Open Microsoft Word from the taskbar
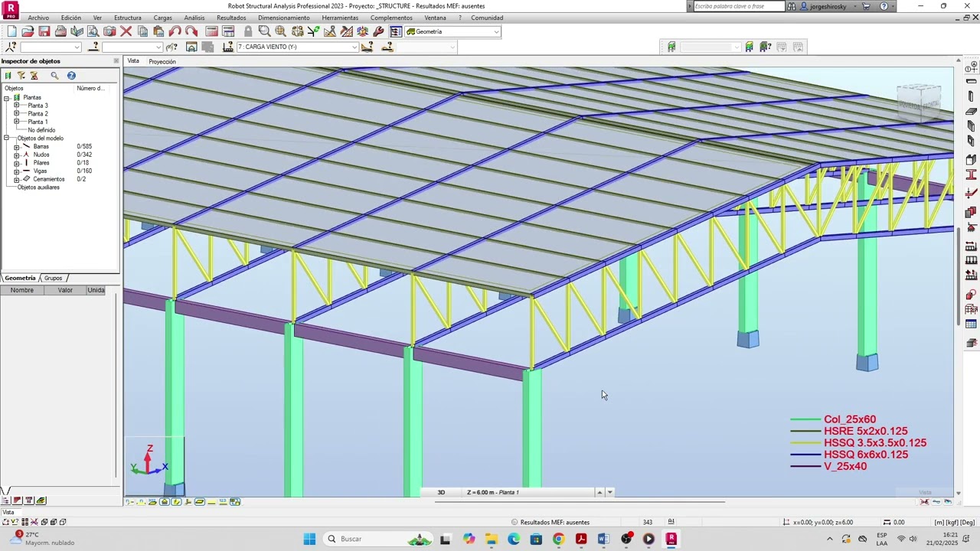Viewport: 980px width, 551px height. point(603,539)
